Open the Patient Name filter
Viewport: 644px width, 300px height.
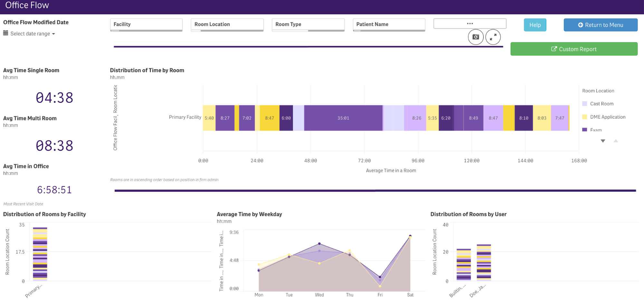click(389, 25)
